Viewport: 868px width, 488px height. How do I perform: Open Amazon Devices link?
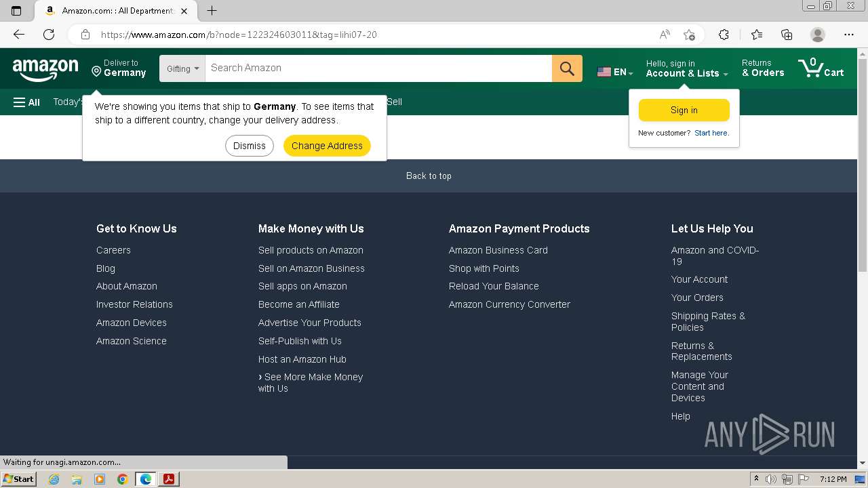[x=132, y=323]
